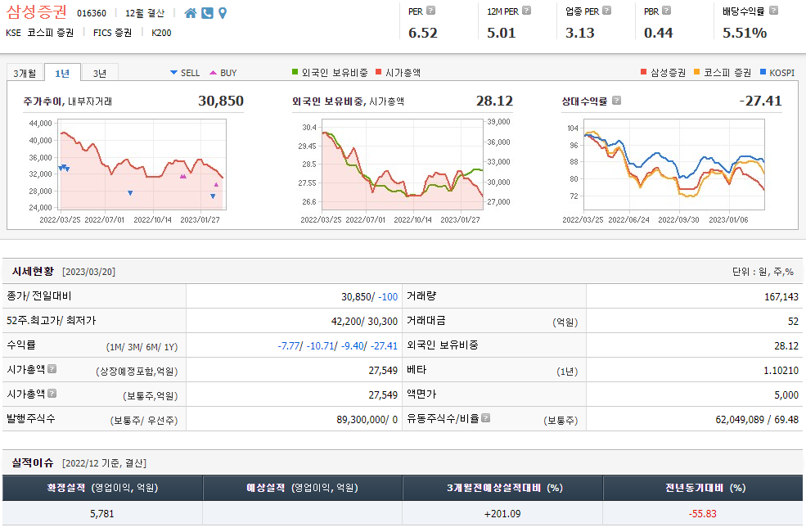The height and width of the screenshot is (532, 806).
Task: Click 확정실적 column header
Action: (102, 487)
